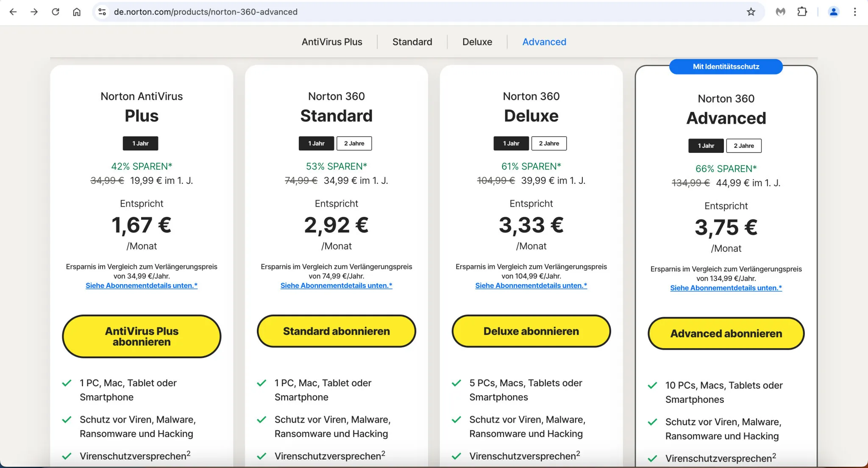
Task: Reload the Norton page
Action: pos(56,12)
